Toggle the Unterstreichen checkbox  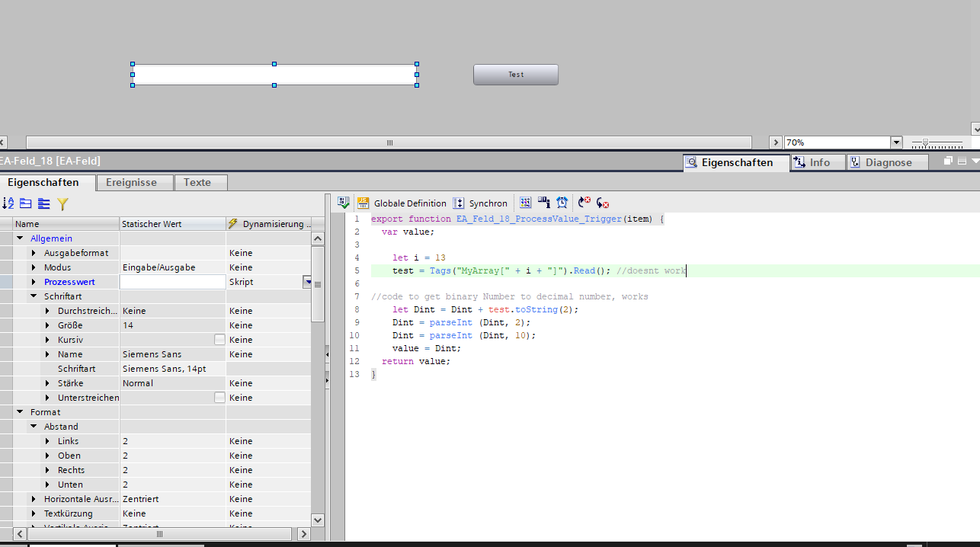(x=219, y=398)
